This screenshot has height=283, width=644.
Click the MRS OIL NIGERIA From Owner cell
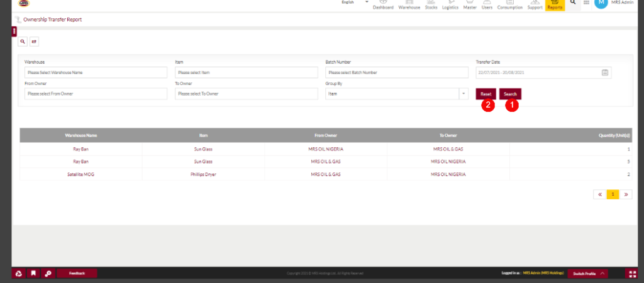coord(326,149)
